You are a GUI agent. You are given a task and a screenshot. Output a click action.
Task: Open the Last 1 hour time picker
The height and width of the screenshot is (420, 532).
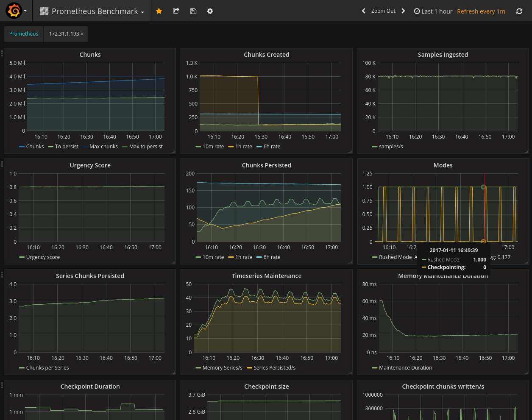(x=433, y=11)
